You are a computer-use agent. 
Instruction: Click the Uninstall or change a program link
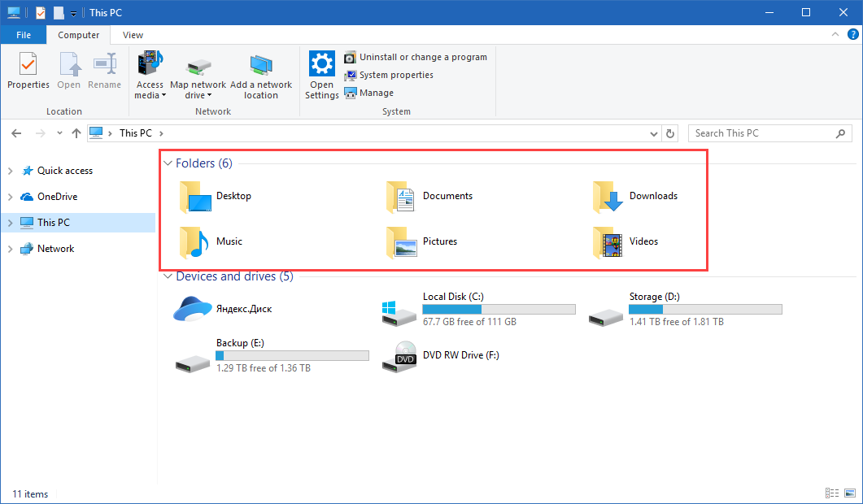point(416,57)
